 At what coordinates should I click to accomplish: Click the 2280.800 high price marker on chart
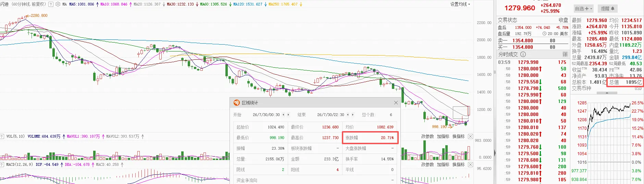pyautogui.click(x=37, y=15)
